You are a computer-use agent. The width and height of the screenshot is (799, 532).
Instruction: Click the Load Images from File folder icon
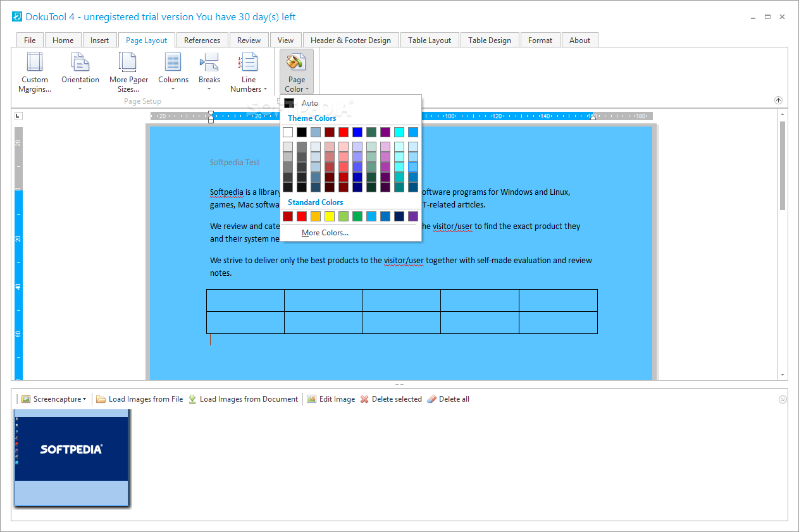[x=101, y=399]
